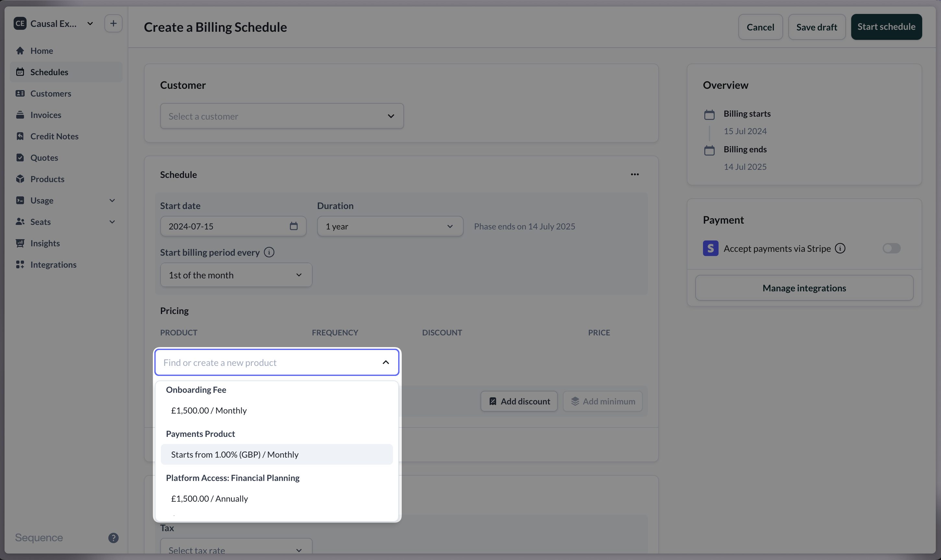Viewport: 941px width, 560px height.
Task: Open Insights from the sidebar
Action: click(66, 243)
